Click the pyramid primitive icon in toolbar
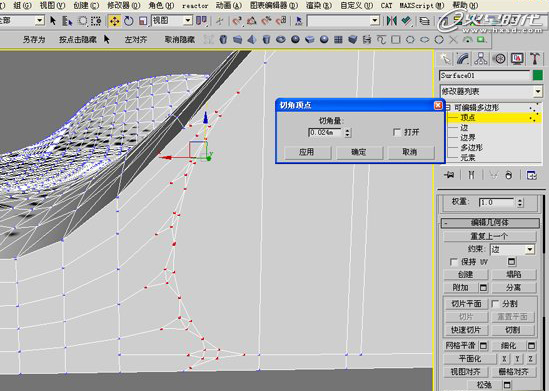 tap(252, 39)
